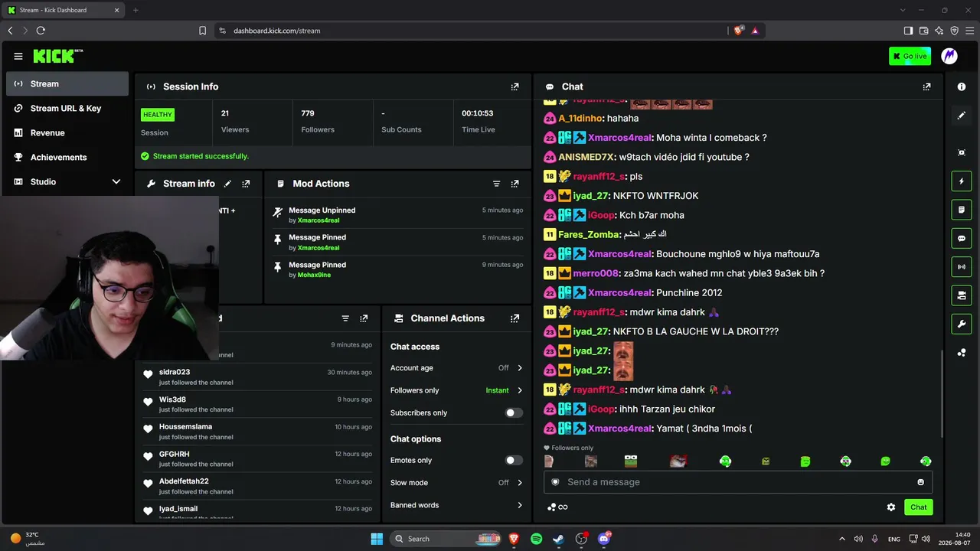
Task: Open the channel points icon below chat
Action: [557, 507]
